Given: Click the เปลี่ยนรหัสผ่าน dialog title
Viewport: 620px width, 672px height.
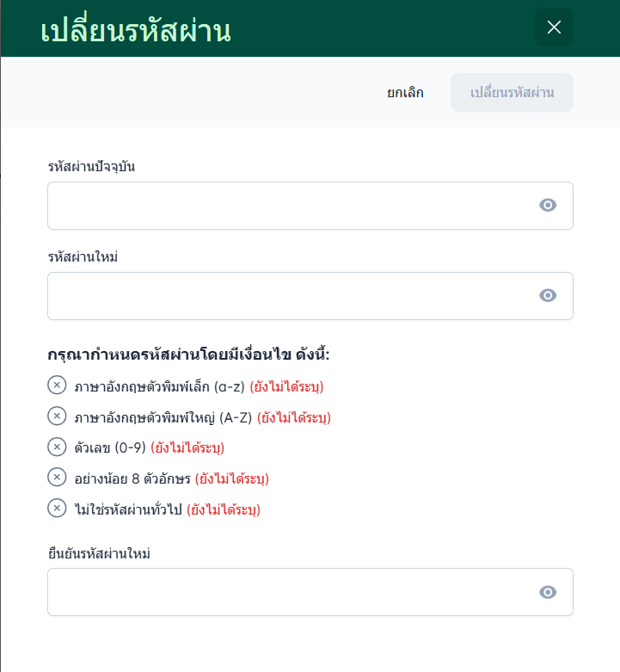Looking at the screenshot, I should [135, 30].
